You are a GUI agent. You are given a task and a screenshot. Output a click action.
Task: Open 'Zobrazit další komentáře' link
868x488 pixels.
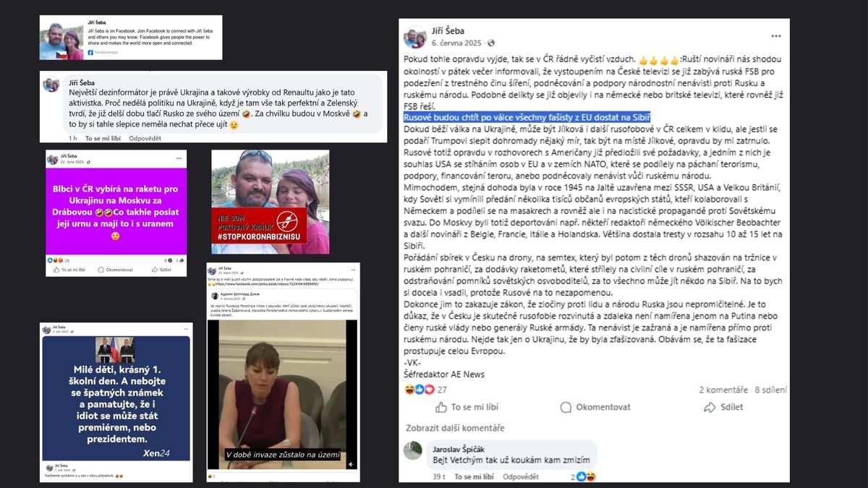454,427
